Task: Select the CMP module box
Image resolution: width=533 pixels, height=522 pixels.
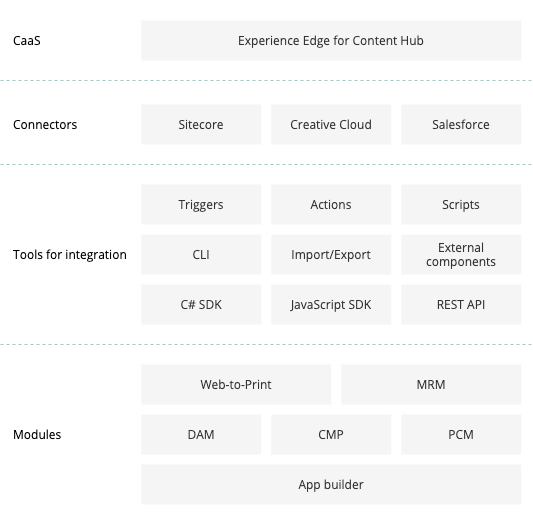Action: pyautogui.click(x=331, y=434)
